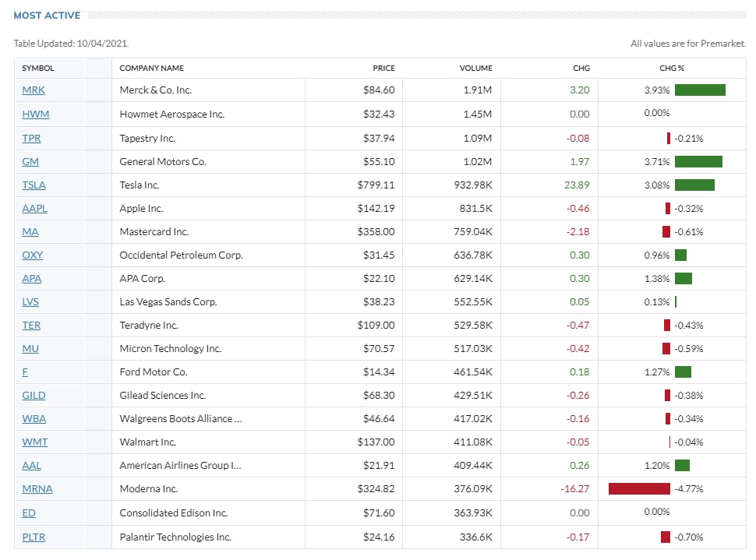Click the green change bar for General Motors
Image resolution: width=756 pixels, height=560 pixels.
coord(698,162)
